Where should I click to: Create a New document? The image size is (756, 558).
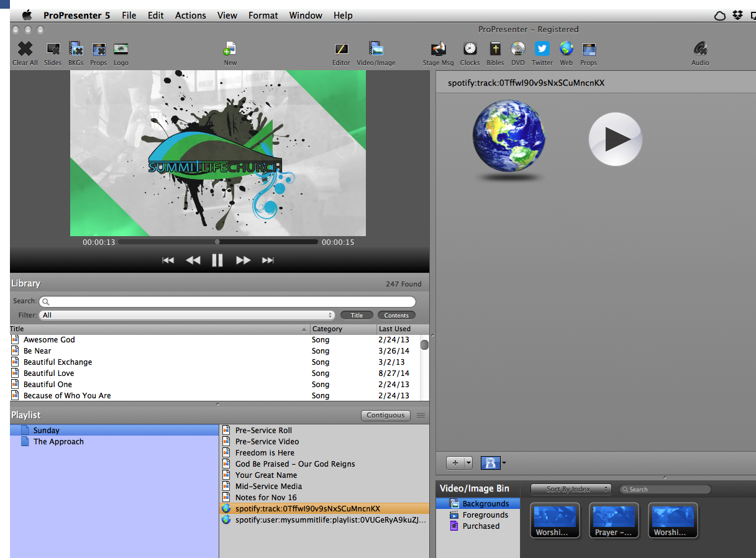230,49
